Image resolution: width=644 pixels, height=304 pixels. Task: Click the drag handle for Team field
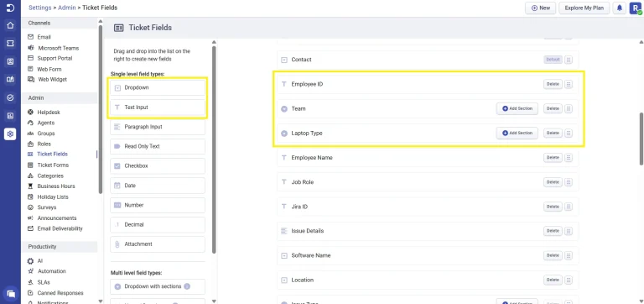click(569, 108)
